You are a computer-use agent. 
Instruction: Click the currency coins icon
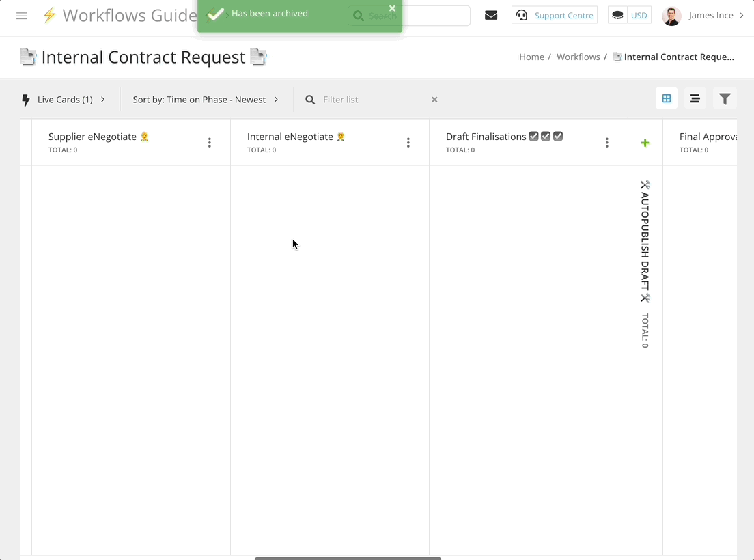(x=617, y=16)
